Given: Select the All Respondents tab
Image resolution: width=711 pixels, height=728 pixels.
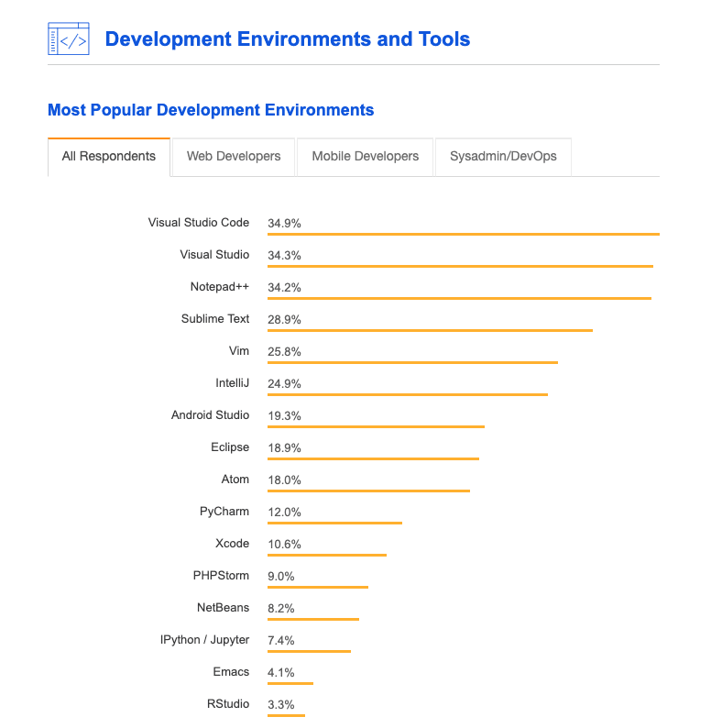Looking at the screenshot, I should (109, 157).
